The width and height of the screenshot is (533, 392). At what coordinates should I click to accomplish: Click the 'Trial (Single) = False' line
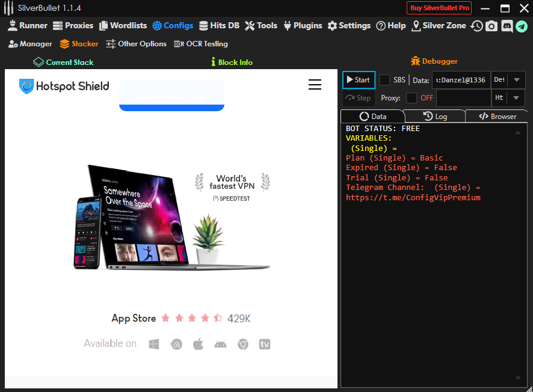[396, 177]
